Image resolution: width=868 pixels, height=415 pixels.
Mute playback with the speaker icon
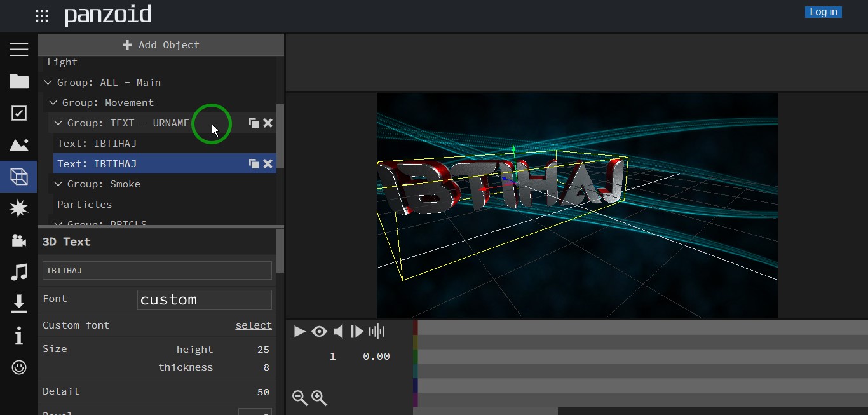pyautogui.click(x=338, y=331)
